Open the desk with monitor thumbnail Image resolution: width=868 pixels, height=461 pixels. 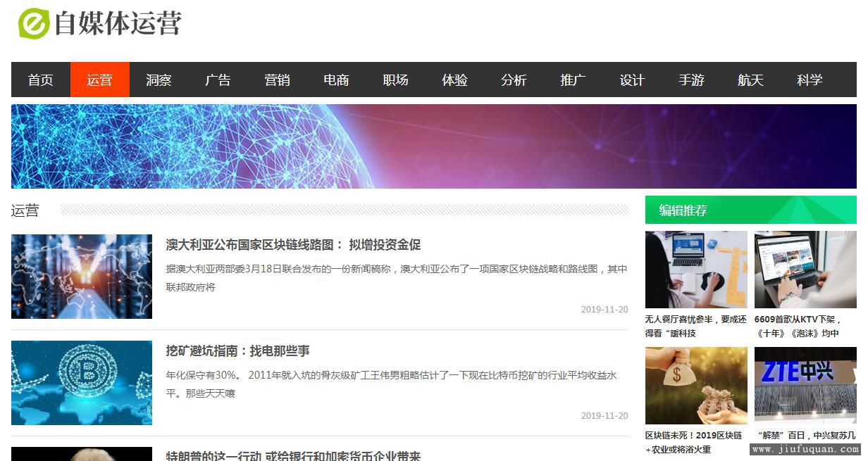pyautogui.click(x=696, y=270)
